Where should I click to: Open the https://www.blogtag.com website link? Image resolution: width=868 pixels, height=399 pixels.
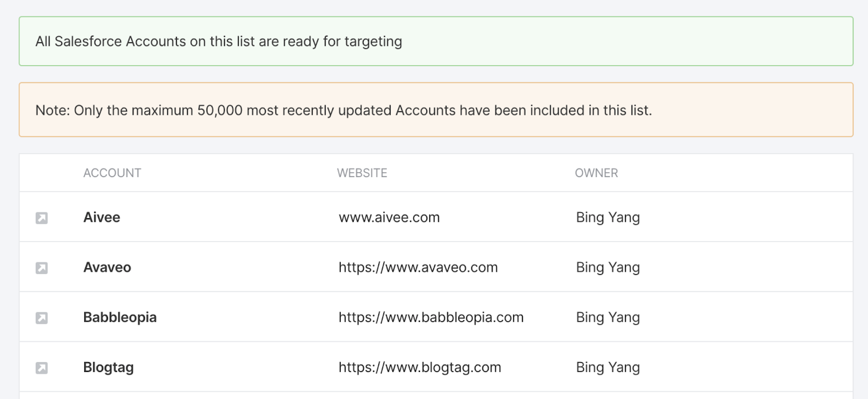419,367
